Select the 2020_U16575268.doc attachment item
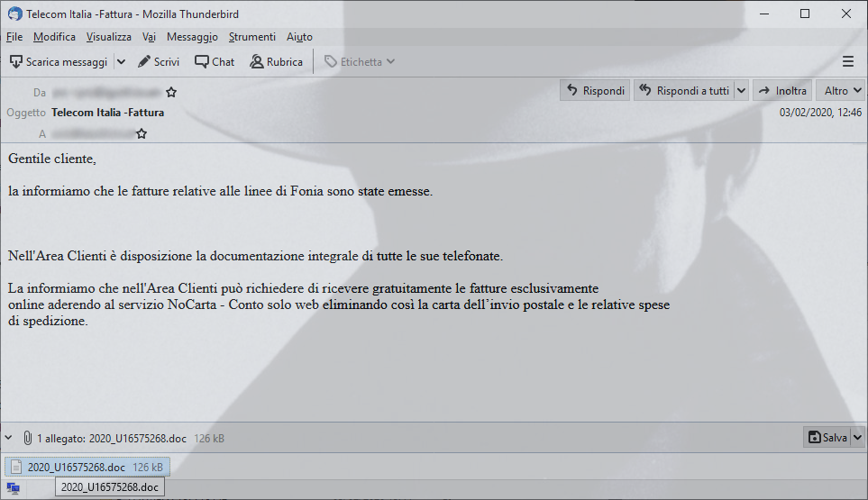 tap(87, 468)
